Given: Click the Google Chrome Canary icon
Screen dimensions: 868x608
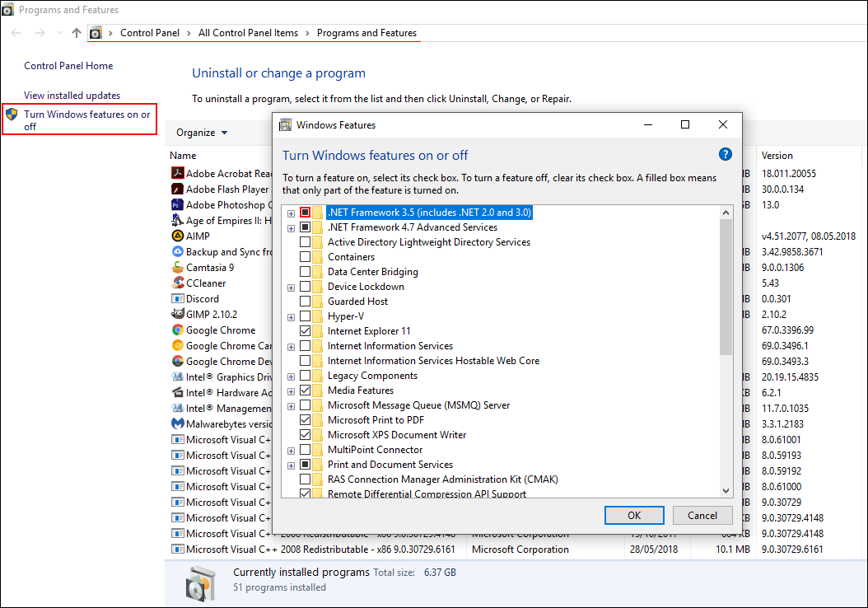Looking at the screenshot, I should 177,345.
